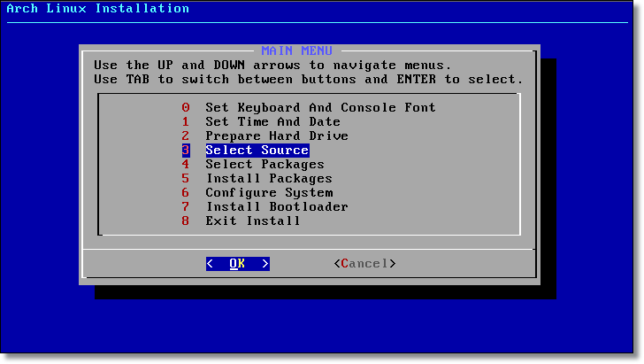The height and width of the screenshot is (364, 644).
Task: Click the highlighted Select Source item
Action: point(257,151)
